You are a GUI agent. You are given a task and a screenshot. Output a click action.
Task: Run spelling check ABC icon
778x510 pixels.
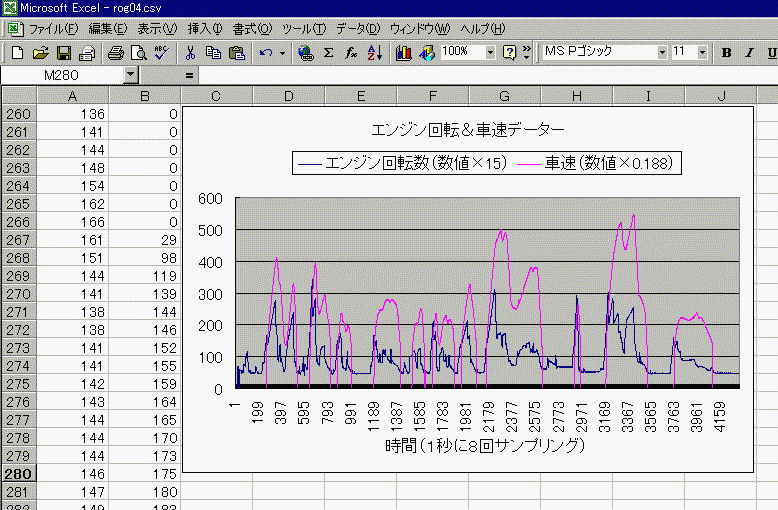click(162, 52)
